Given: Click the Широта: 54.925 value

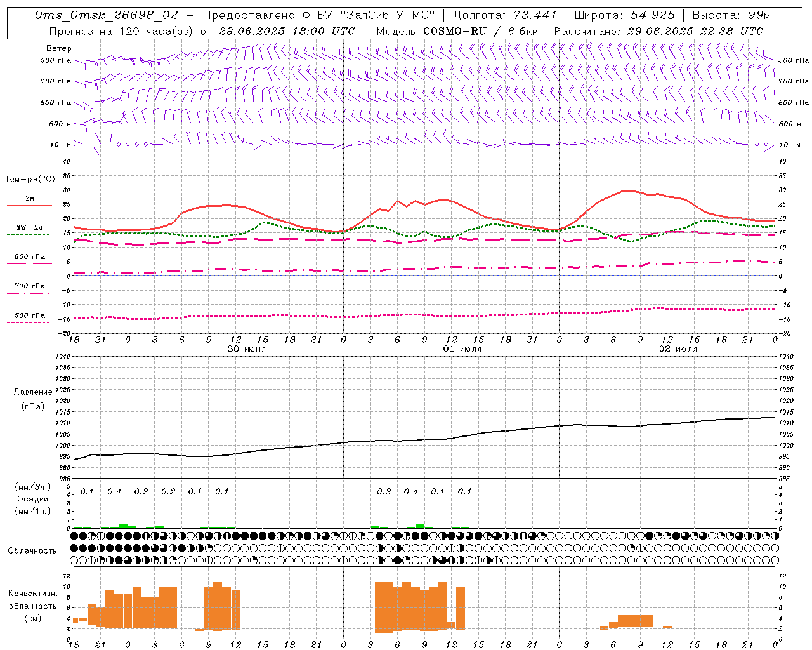Looking at the screenshot, I should click(x=625, y=15).
